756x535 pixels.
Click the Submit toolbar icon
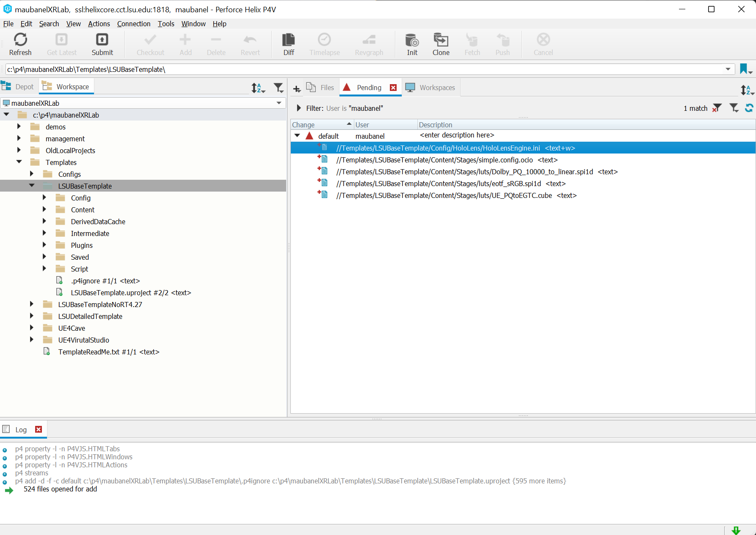pos(102,40)
